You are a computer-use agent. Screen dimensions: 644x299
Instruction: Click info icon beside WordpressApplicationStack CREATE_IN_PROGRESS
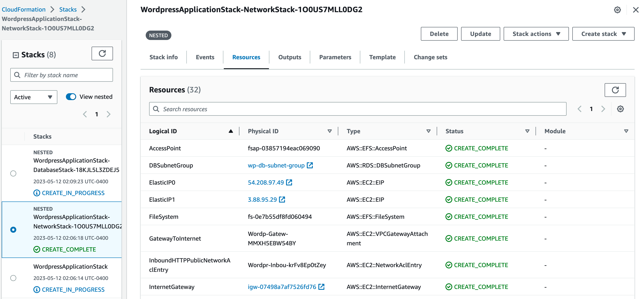click(x=37, y=290)
